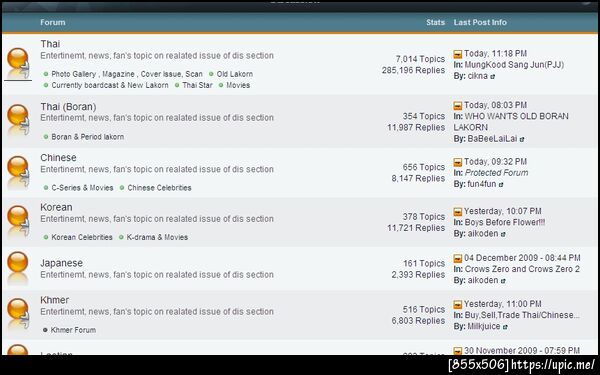The height and width of the screenshot is (375, 600).
Task: Click the '161 Topics' stat
Action: pos(424,264)
